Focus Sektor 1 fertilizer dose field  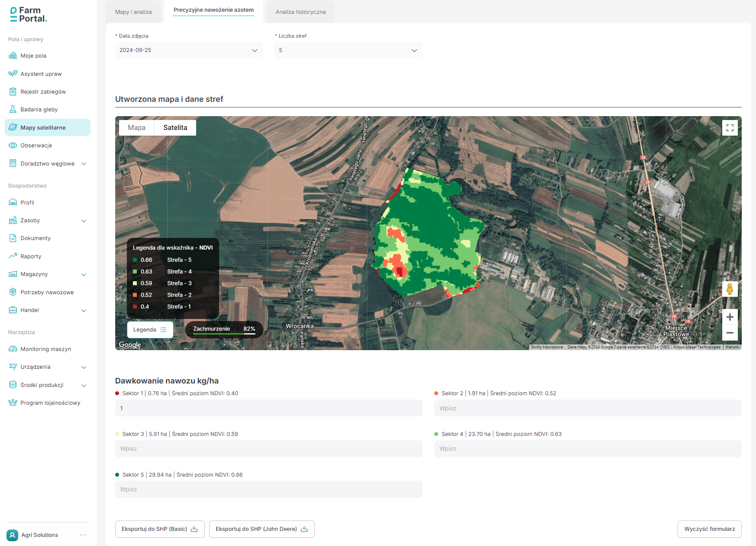pos(269,408)
